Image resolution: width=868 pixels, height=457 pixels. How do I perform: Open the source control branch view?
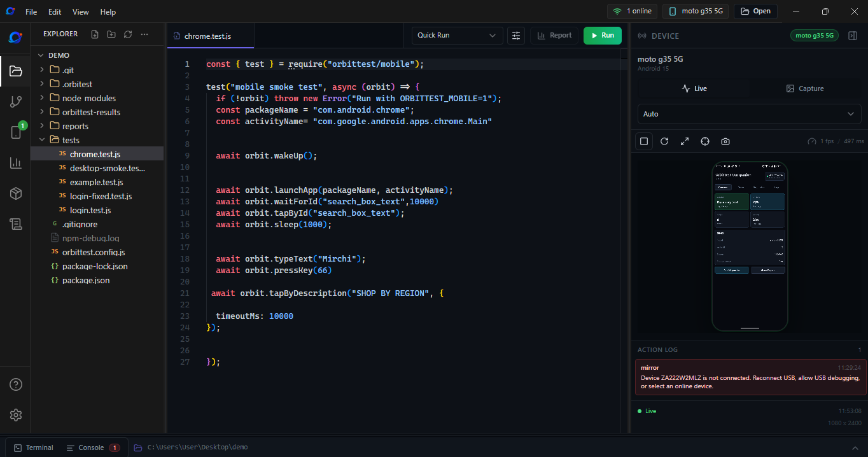point(15,102)
